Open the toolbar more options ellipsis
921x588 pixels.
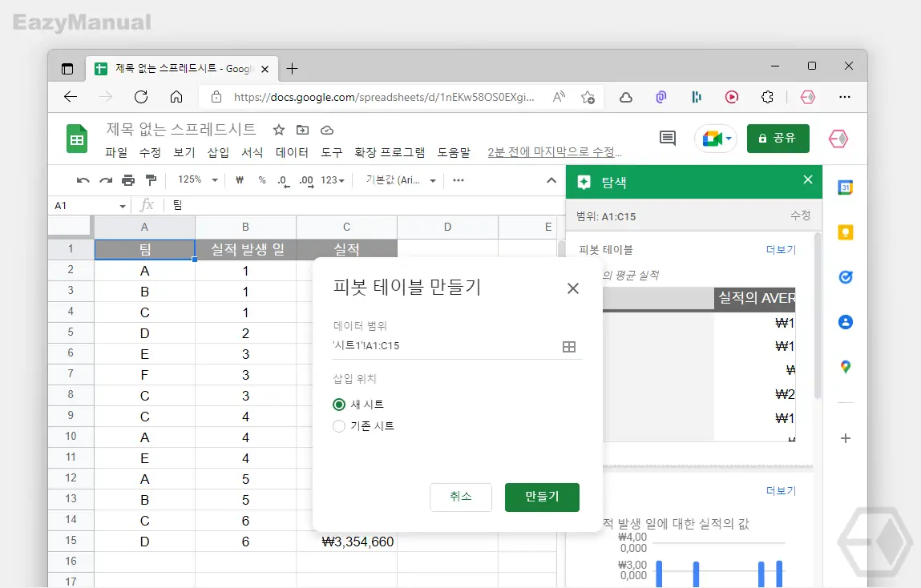458,180
